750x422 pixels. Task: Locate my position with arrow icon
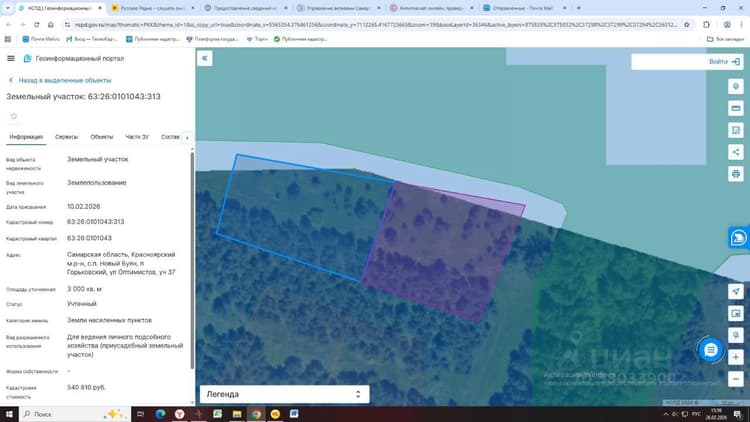pos(736,291)
